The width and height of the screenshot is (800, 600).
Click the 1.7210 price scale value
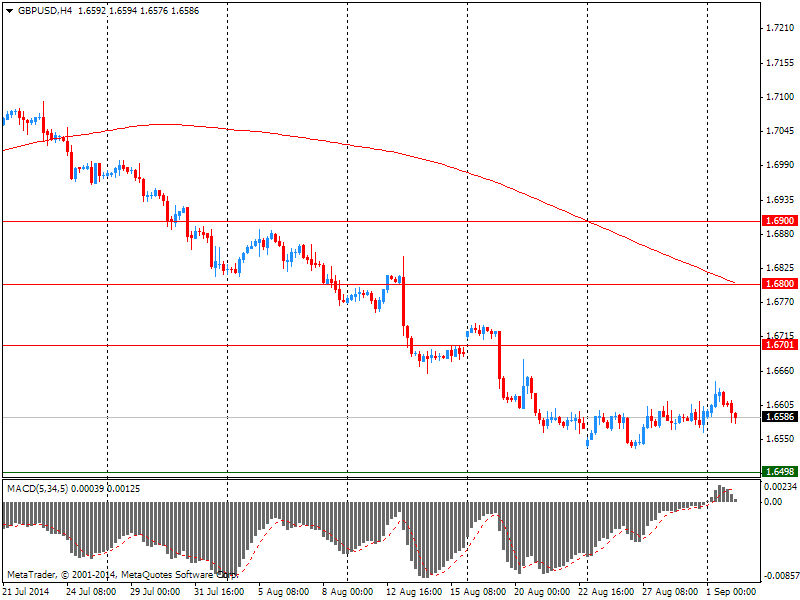point(781,28)
